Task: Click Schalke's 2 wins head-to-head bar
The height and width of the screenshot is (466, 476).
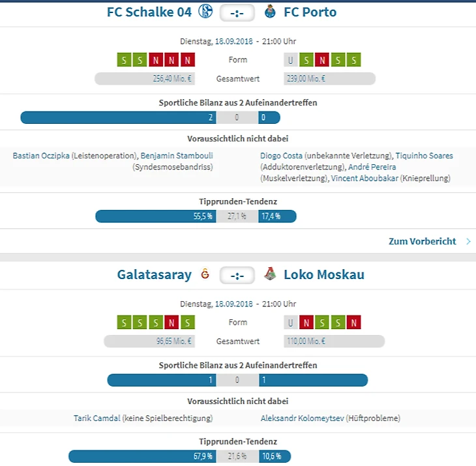Action: pyautogui.click(x=118, y=117)
